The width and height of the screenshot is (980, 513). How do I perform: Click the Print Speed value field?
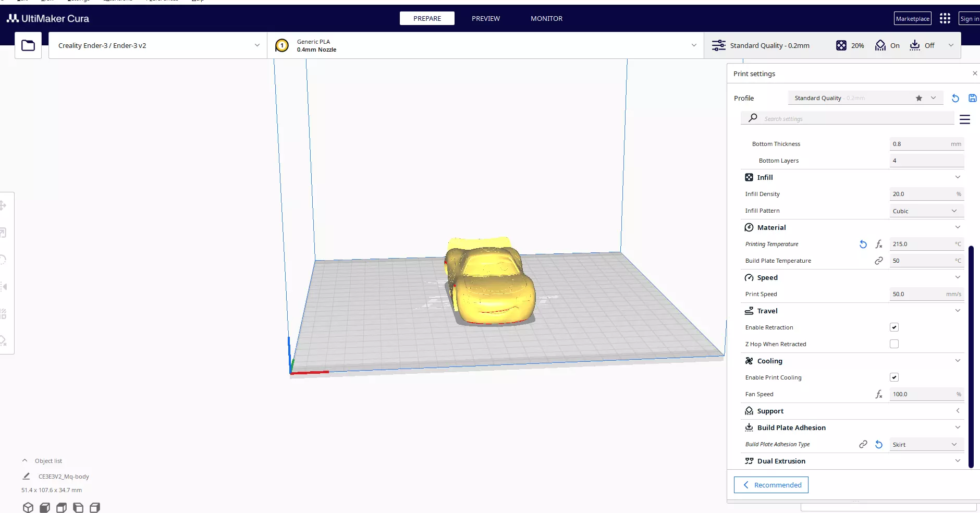926,294
